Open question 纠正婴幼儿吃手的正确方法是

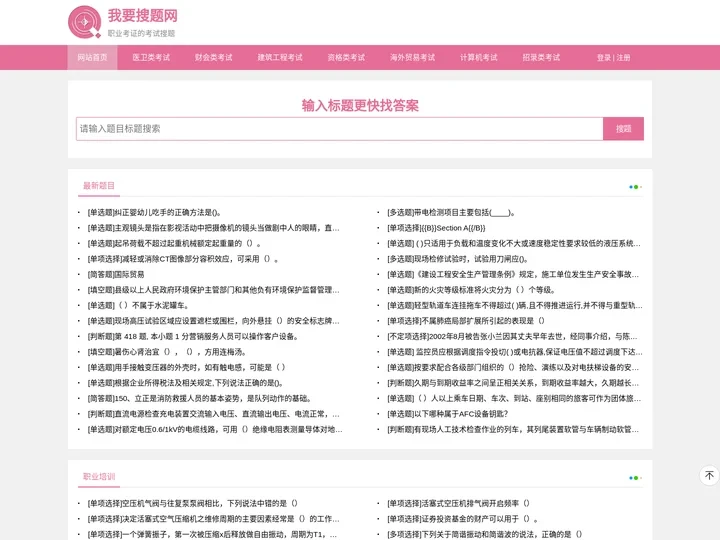154,213
